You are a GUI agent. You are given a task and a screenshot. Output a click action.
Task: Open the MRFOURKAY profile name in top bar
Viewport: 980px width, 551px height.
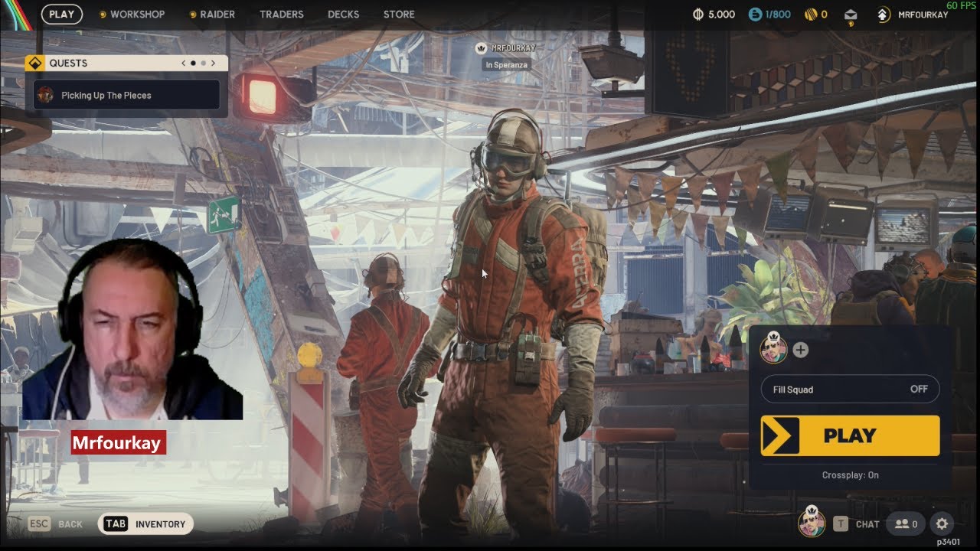[x=923, y=15]
